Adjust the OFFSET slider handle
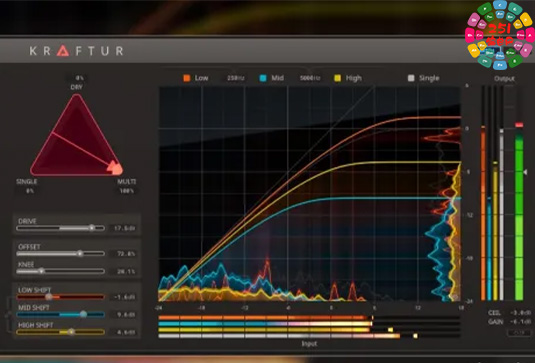This screenshot has width=535, height=363. (x=80, y=253)
